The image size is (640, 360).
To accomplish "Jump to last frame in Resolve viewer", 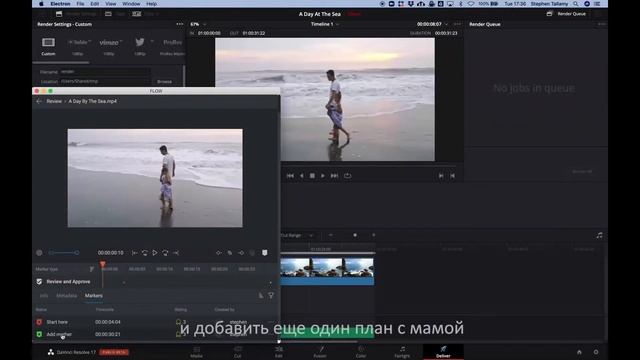I will click(334, 176).
